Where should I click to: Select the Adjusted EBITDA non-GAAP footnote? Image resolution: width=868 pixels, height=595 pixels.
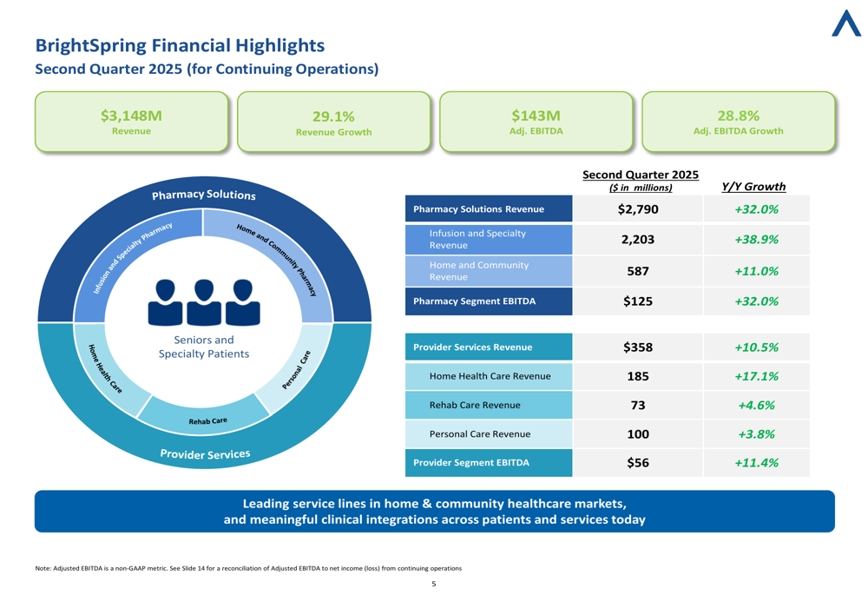(x=248, y=568)
